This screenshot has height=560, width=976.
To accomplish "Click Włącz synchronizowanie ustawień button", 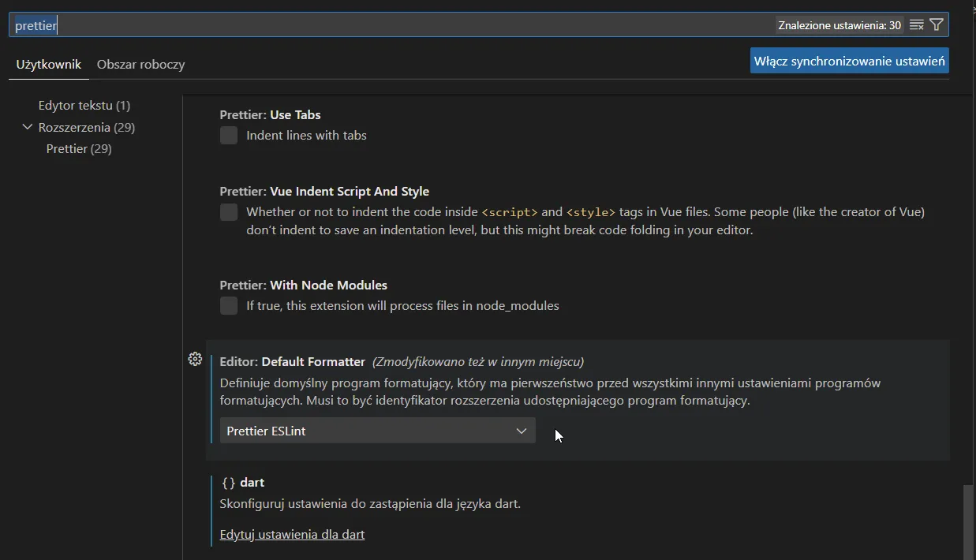I will click(x=849, y=61).
